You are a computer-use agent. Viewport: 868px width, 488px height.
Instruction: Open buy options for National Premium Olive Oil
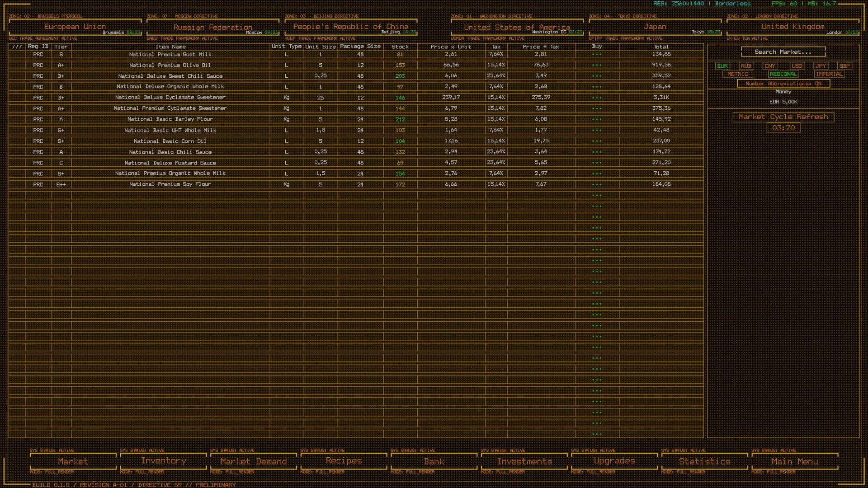pyautogui.click(x=597, y=65)
